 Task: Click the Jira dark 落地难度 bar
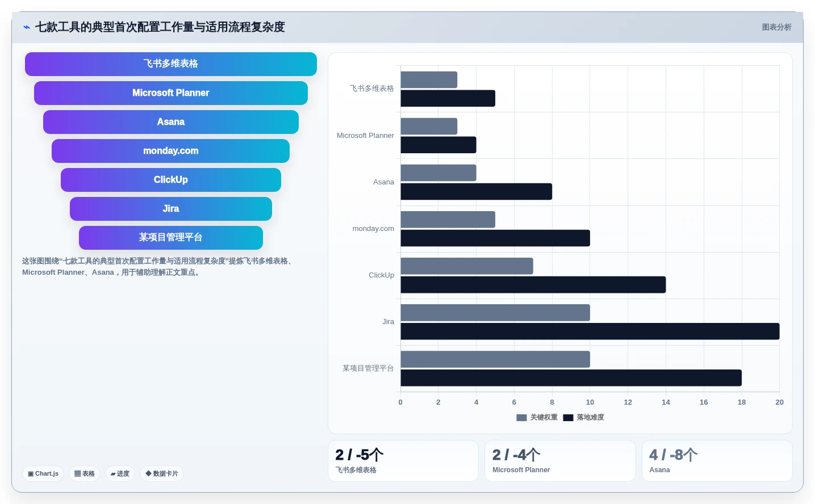pyautogui.click(x=590, y=331)
